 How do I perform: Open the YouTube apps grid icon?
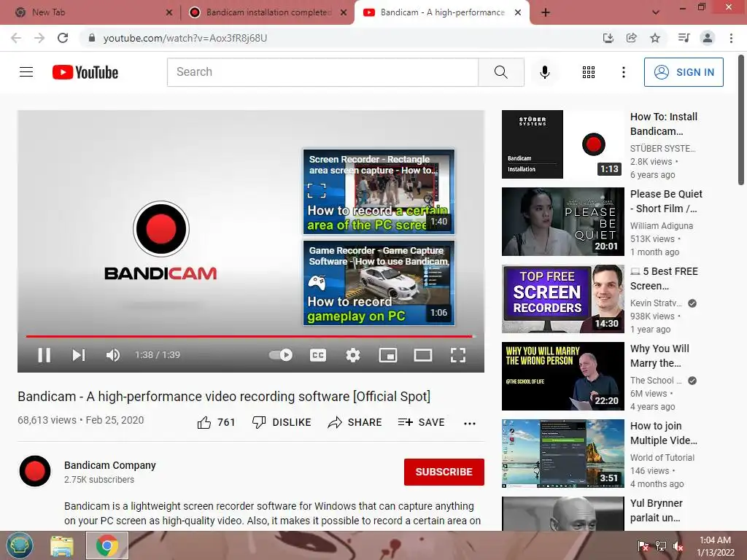(x=589, y=72)
